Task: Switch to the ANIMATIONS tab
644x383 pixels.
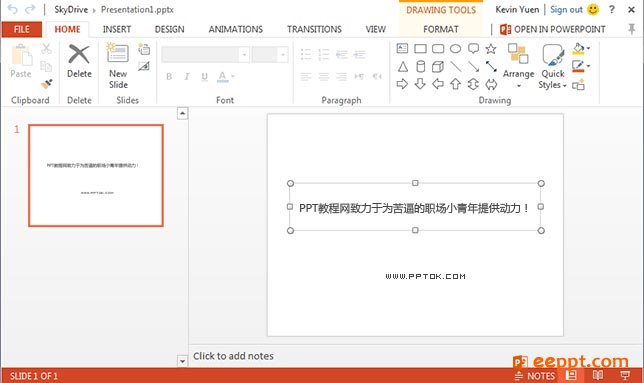Action: [236, 29]
